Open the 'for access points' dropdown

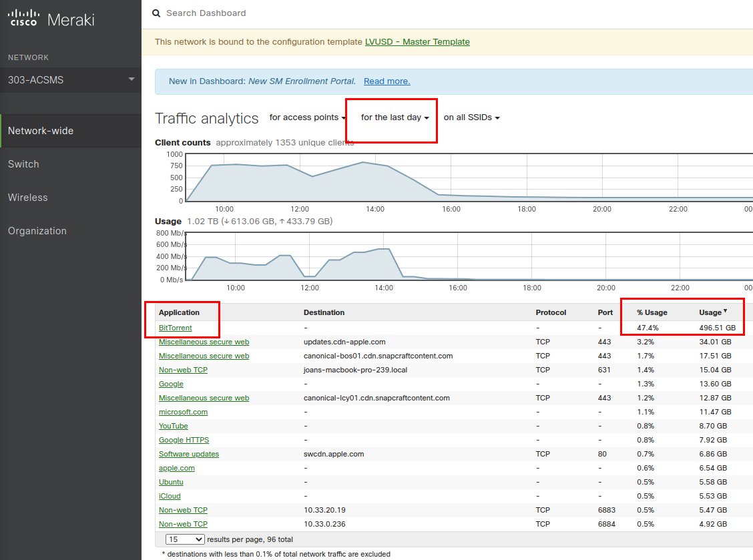click(x=307, y=117)
